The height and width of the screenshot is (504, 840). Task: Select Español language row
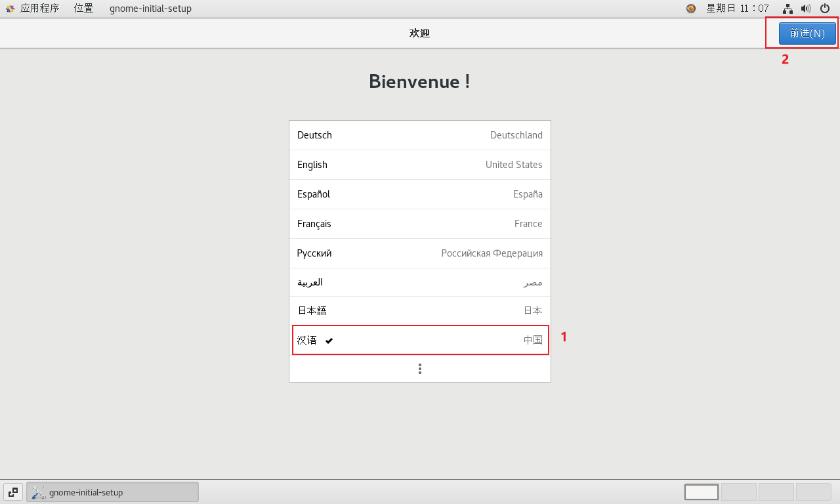click(x=420, y=194)
